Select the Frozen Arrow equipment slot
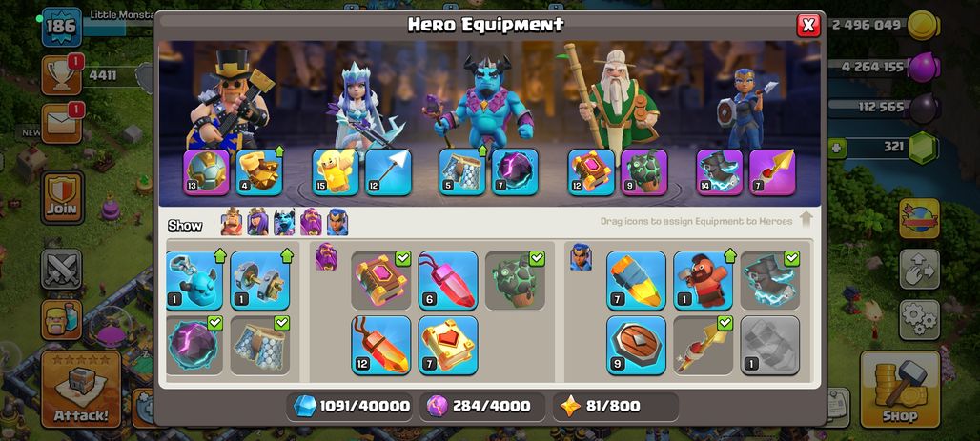 pos(388,171)
